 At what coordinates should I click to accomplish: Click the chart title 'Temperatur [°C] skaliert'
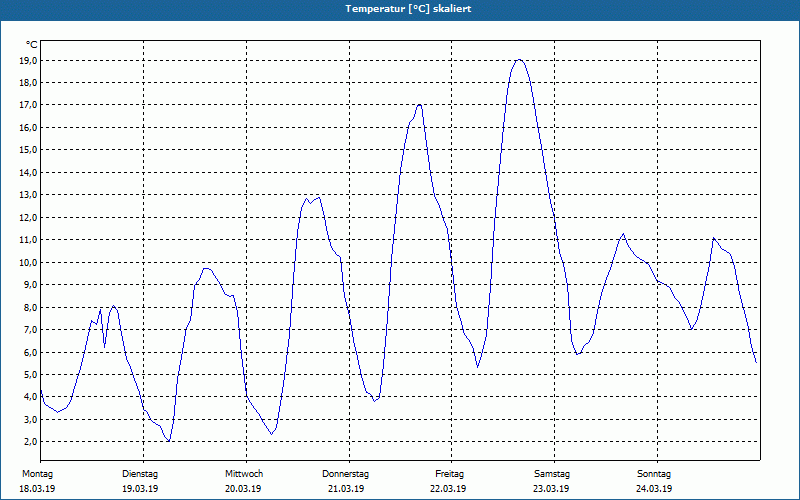408,9
